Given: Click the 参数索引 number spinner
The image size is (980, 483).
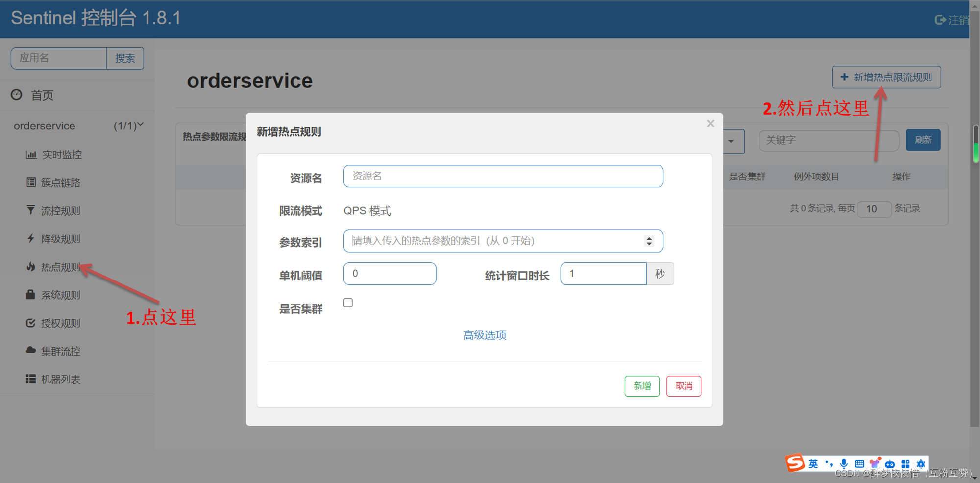Looking at the screenshot, I should (x=649, y=241).
